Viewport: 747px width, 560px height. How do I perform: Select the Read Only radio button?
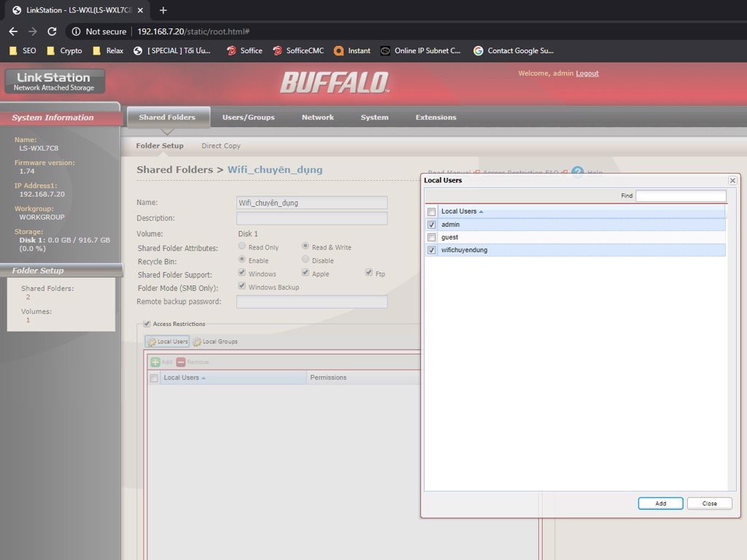pyautogui.click(x=242, y=246)
